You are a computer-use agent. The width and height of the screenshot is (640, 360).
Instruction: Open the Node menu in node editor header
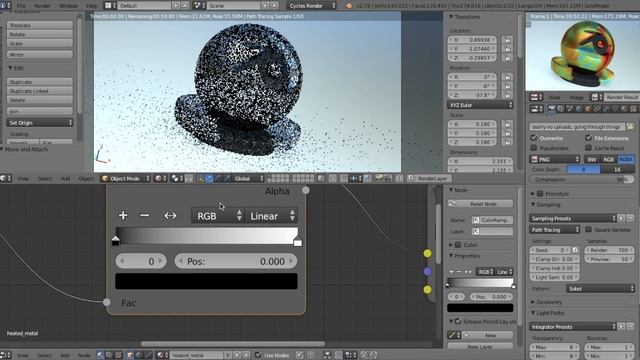[x=84, y=355]
